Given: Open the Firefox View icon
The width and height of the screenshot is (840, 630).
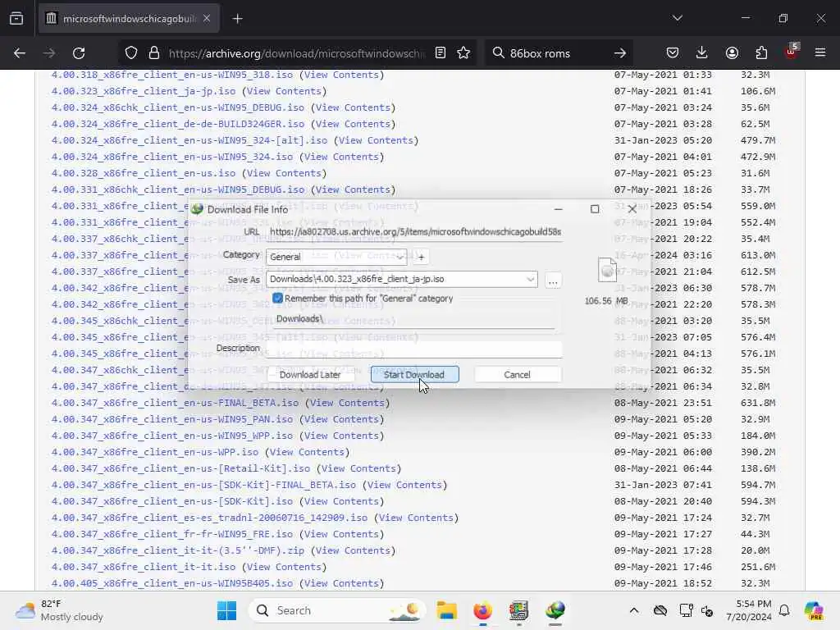Looking at the screenshot, I should tap(16, 18).
